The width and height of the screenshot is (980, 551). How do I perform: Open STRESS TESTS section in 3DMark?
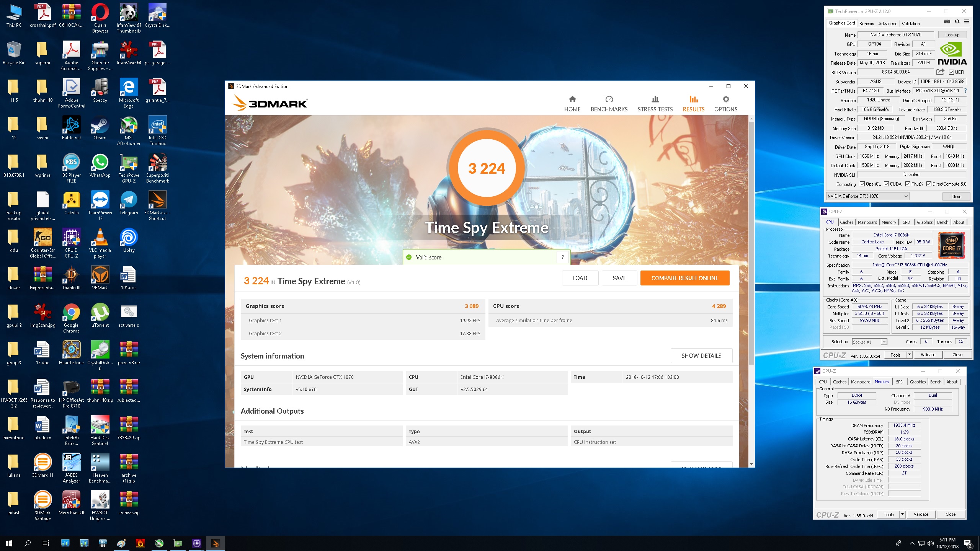pyautogui.click(x=655, y=104)
